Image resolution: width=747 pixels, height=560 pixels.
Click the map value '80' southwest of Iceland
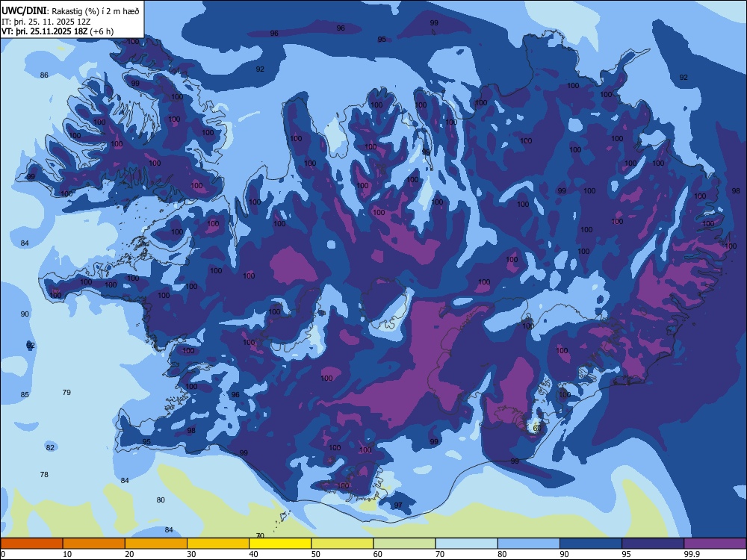tap(161, 500)
